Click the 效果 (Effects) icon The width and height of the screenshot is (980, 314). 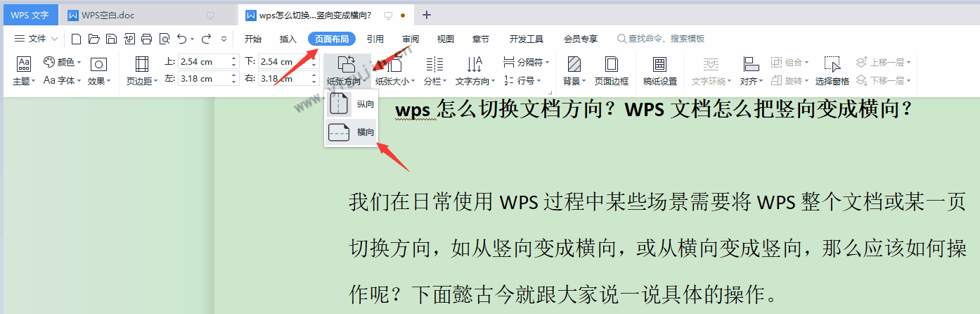(99, 64)
